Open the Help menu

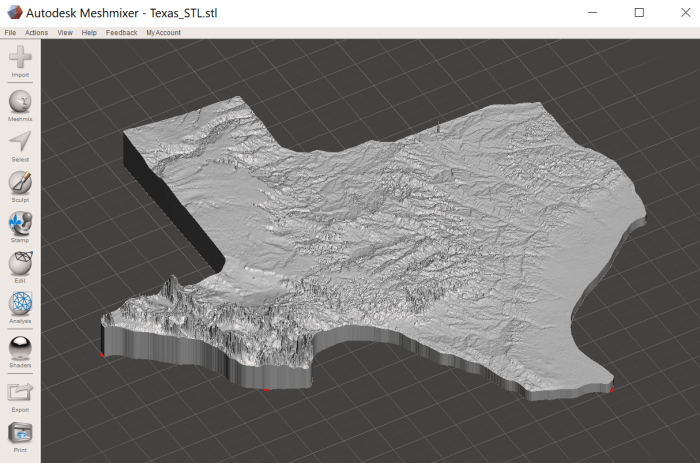click(89, 33)
